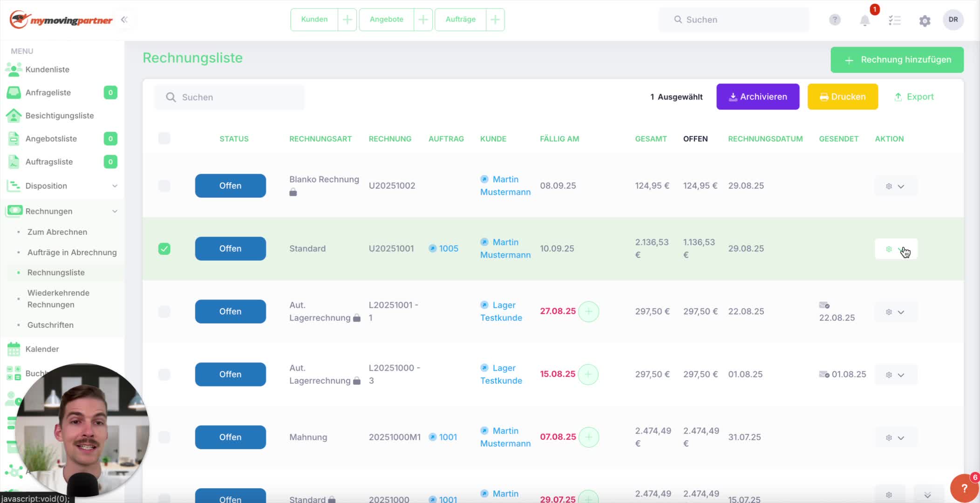Open action dropdown for invoice U20251002
Screen dimensions: 980x503
coord(896,186)
